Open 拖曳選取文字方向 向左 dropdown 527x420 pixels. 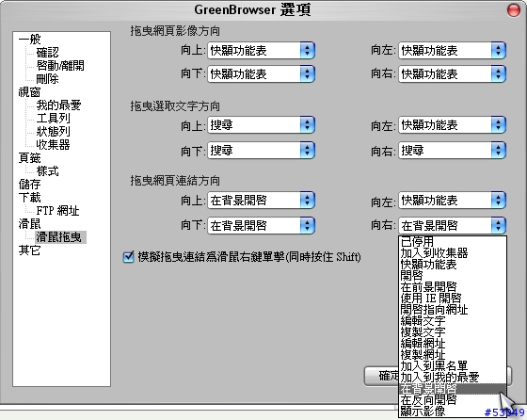(452, 125)
